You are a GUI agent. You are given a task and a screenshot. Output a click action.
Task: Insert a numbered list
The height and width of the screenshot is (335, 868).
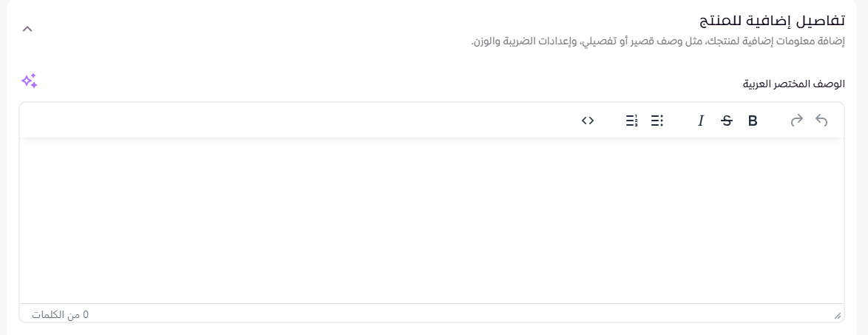click(x=631, y=121)
